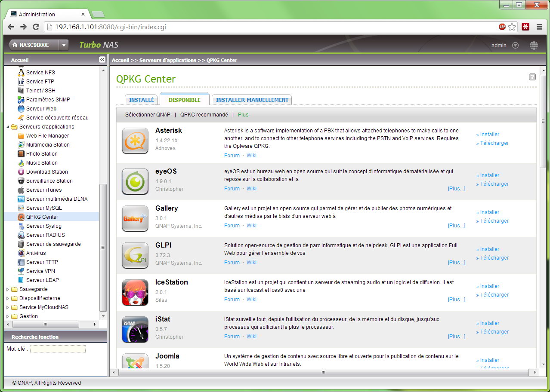Open Service VPN

pos(40,271)
